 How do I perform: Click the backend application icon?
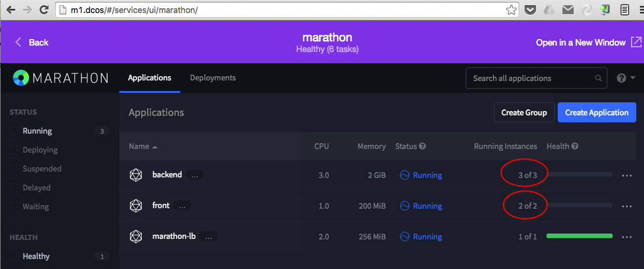pyautogui.click(x=135, y=175)
